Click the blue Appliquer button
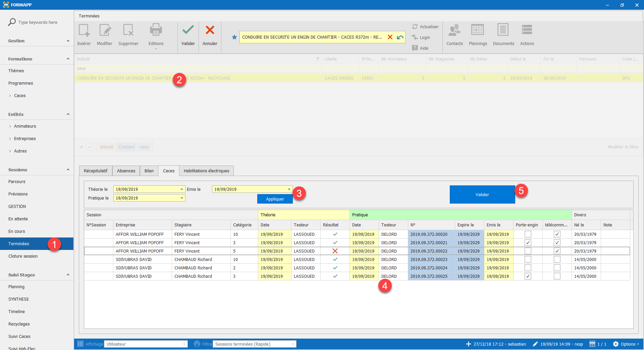The height and width of the screenshot is (350, 644). point(275,199)
